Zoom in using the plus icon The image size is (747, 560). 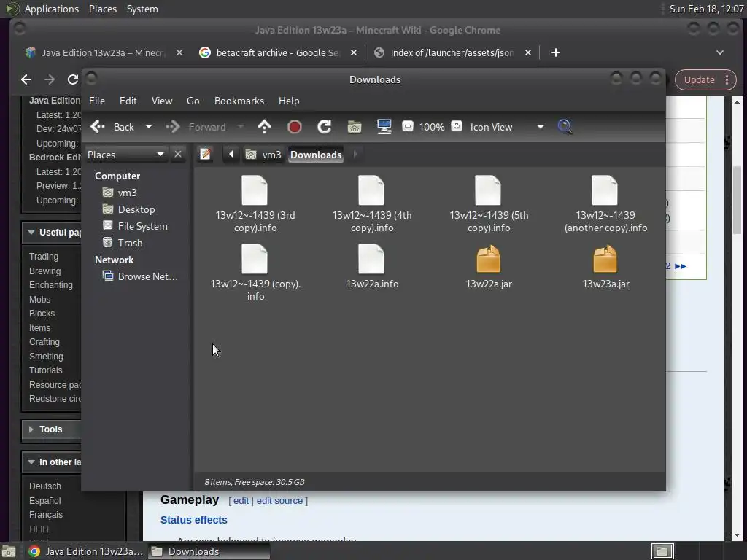pos(457,126)
